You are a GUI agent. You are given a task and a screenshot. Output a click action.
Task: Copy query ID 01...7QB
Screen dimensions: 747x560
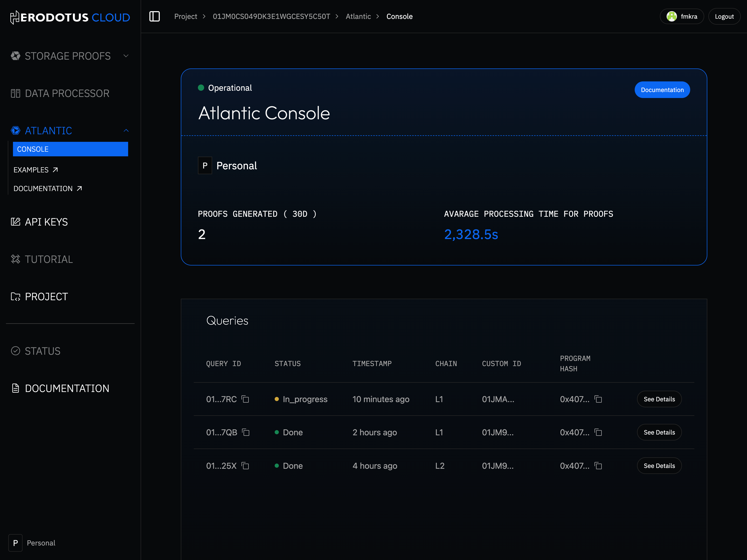pos(246,432)
